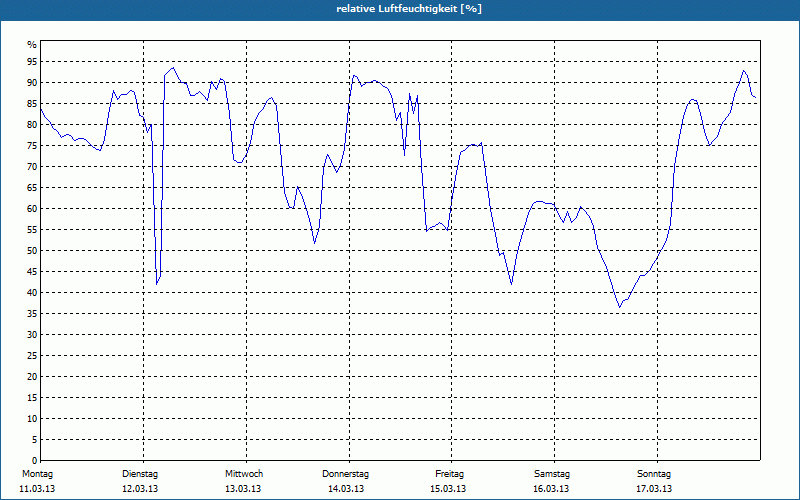800x500 pixels.
Task: Click the '%' unit label on y-axis
Action: pyautogui.click(x=32, y=45)
